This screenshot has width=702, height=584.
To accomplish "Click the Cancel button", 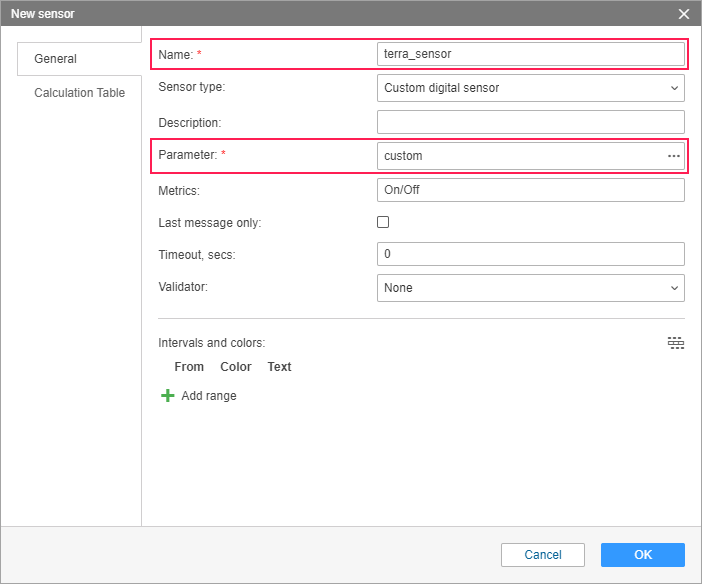I will point(543,555).
